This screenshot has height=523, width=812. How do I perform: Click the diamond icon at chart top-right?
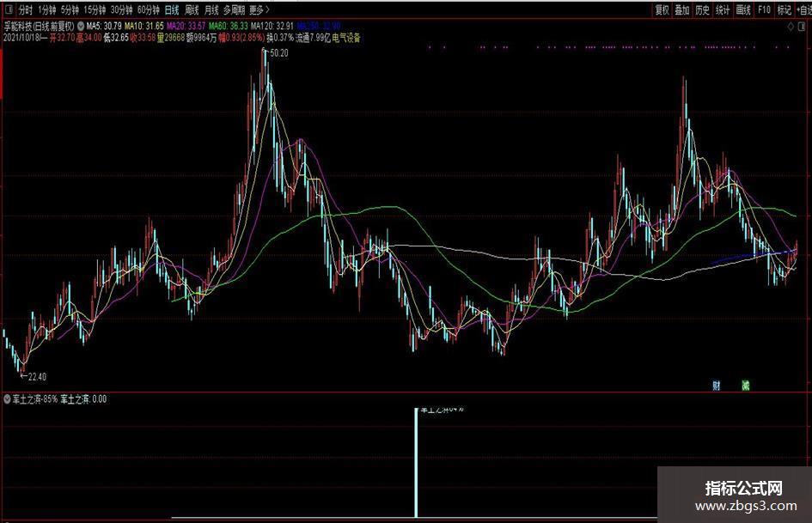[x=791, y=27]
